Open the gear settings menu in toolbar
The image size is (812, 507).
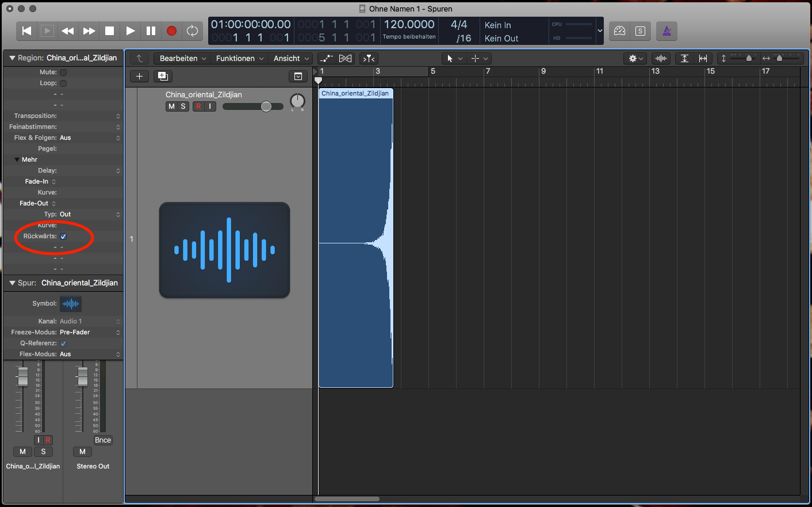(x=635, y=58)
